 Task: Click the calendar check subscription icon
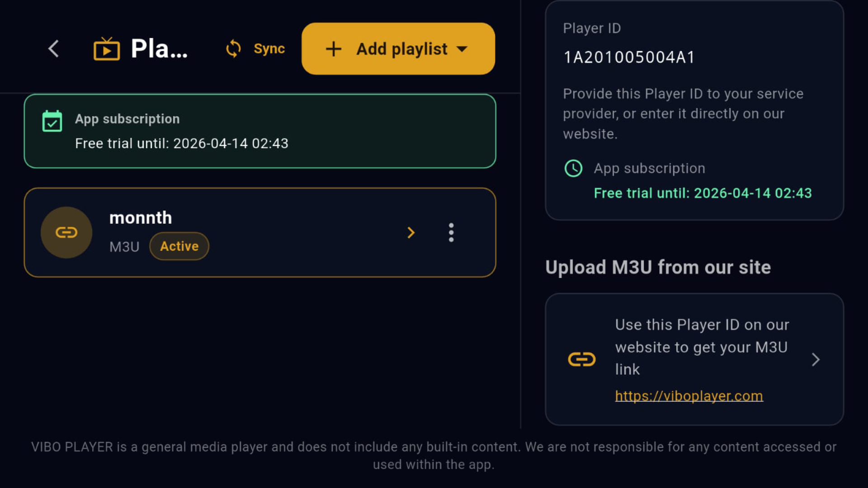52,121
